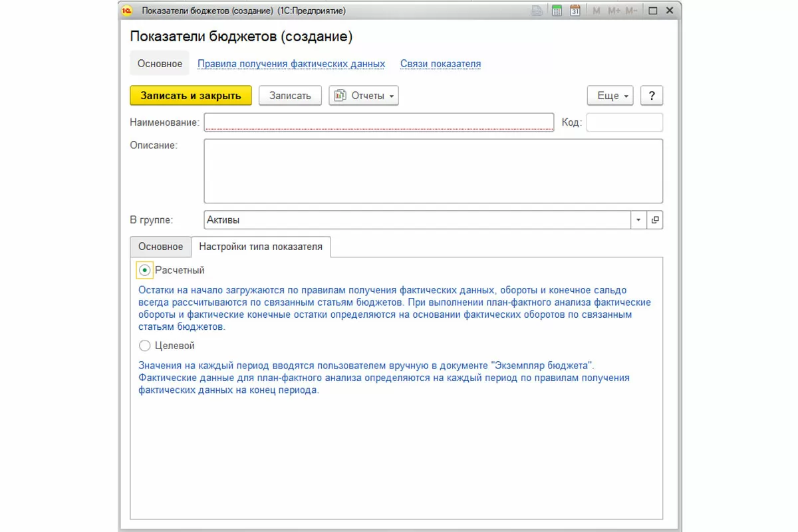798x532 pixels.
Task: Open Правила получения фактических данных link
Action: point(291,64)
